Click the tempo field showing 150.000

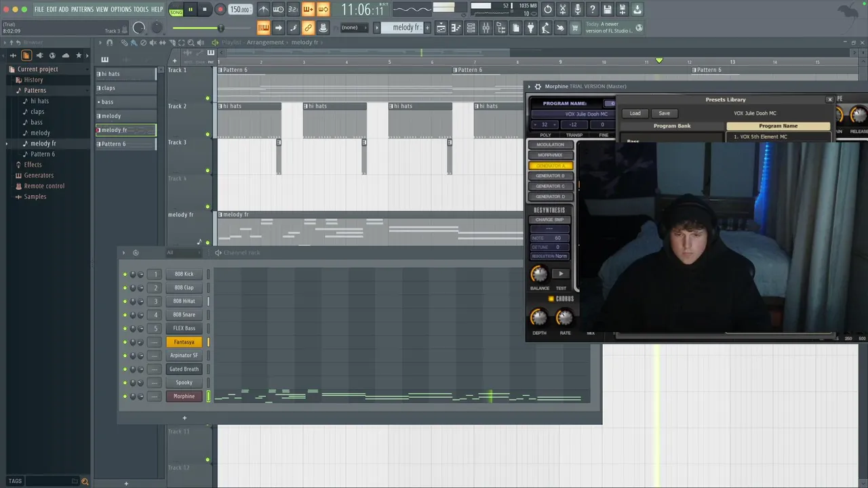(x=239, y=9)
